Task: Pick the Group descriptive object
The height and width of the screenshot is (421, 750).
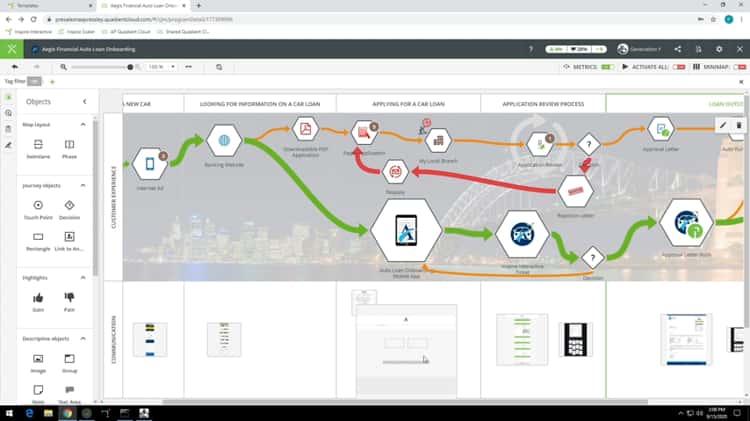Action: pyautogui.click(x=69, y=363)
